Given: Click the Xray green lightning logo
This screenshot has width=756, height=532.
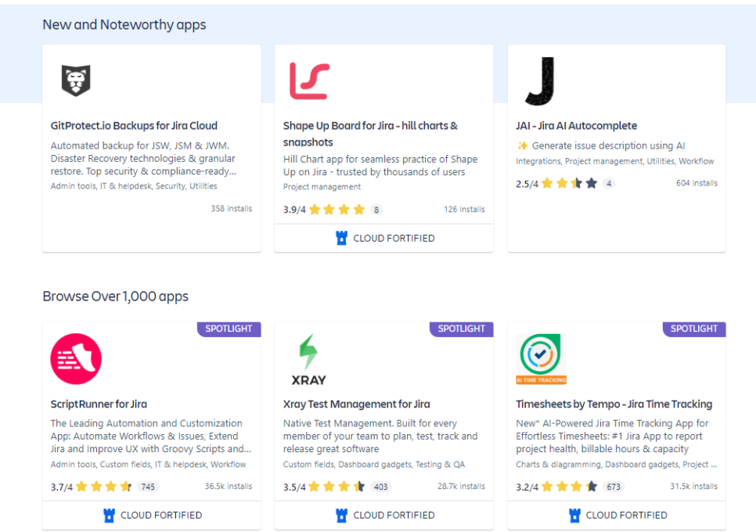Looking at the screenshot, I should click(x=308, y=359).
